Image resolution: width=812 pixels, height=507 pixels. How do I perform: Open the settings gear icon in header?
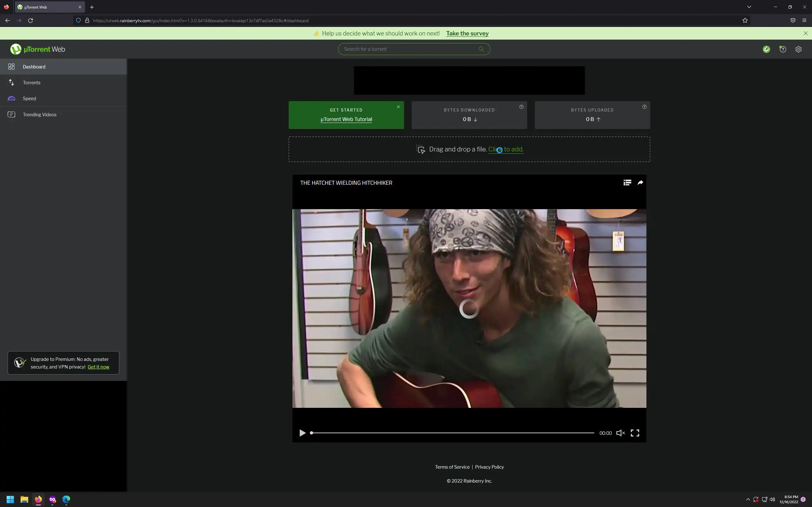coord(798,49)
